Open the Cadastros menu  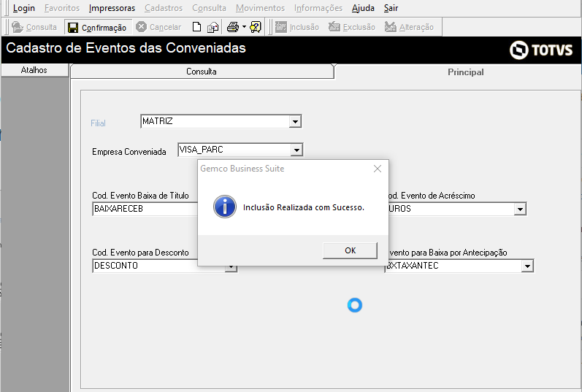tap(164, 8)
